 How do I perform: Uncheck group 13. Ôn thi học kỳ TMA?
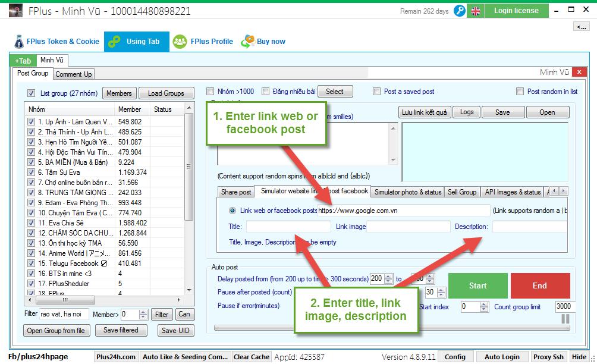(x=32, y=243)
